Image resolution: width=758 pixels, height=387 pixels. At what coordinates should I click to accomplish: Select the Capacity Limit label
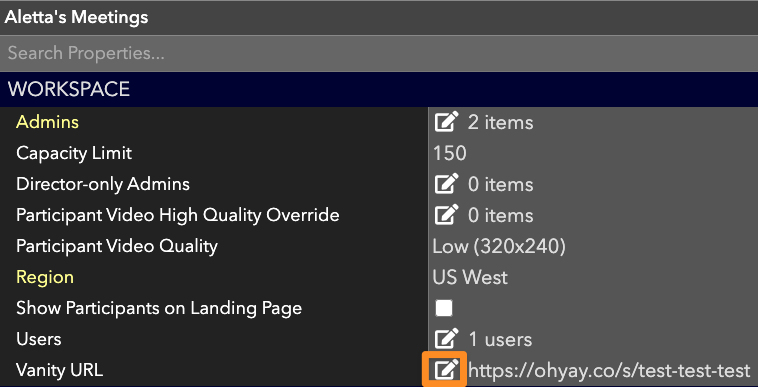(x=74, y=153)
